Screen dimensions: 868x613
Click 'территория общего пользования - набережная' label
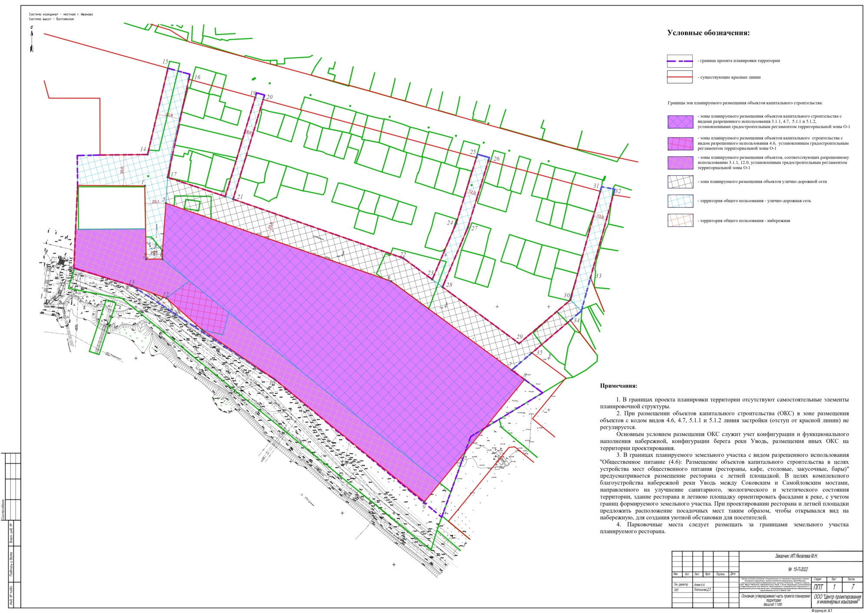(x=744, y=221)
